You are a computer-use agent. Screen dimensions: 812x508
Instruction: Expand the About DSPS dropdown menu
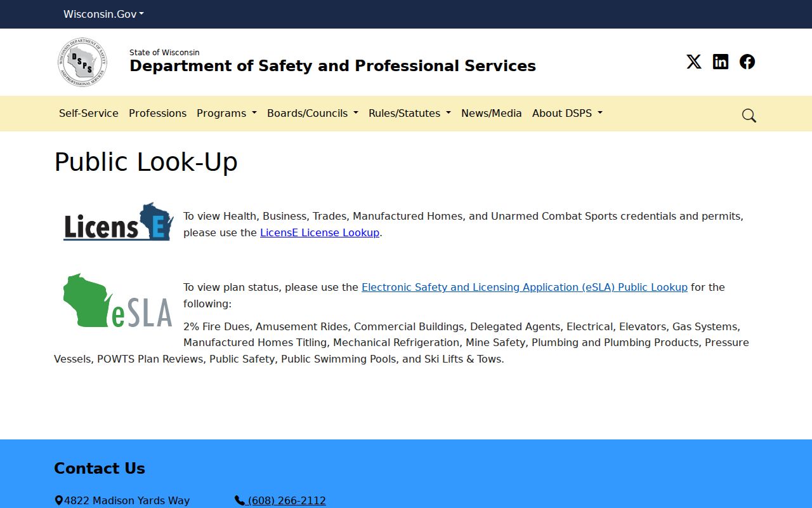[x=567, y=113]
